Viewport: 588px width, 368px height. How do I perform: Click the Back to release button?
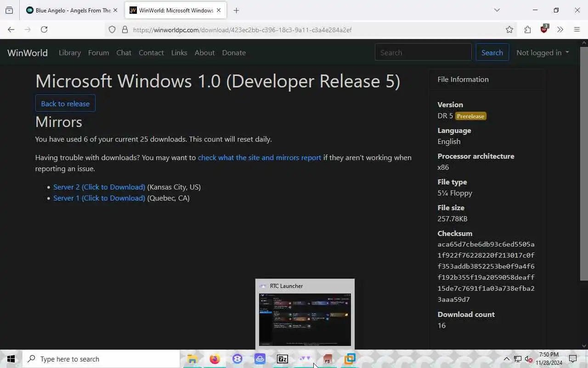pyautogui.click(x=65, y=103)
